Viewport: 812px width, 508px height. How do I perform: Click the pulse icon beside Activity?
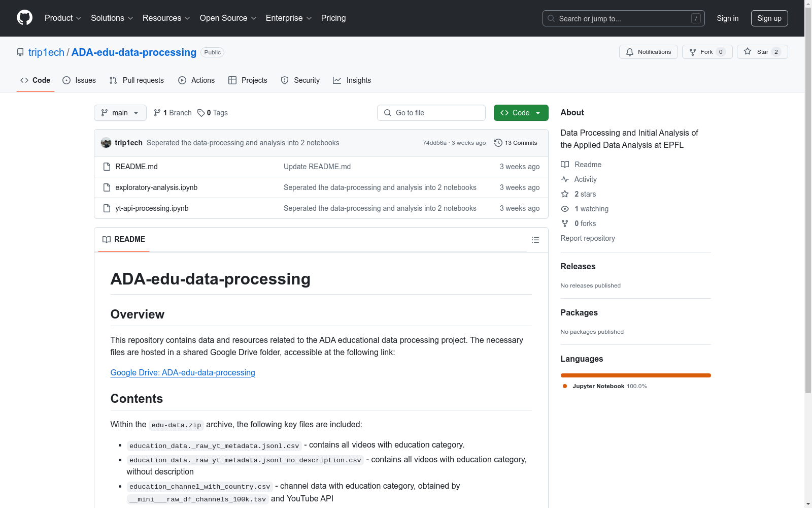pos(565,179)
